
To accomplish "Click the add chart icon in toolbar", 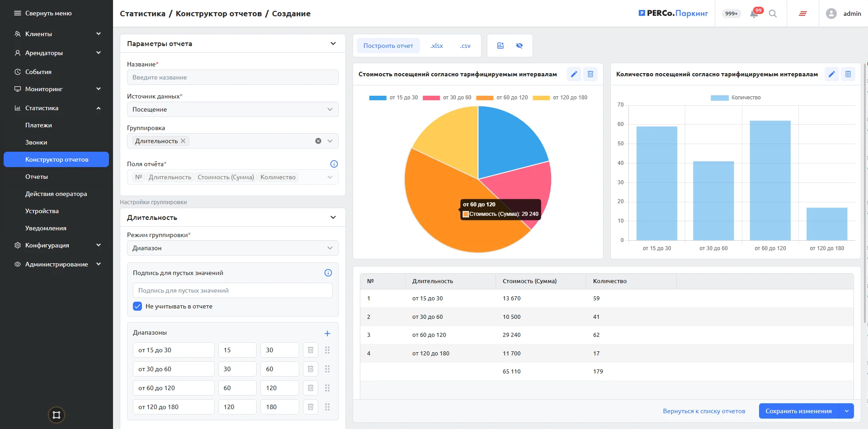I will 500,46.
